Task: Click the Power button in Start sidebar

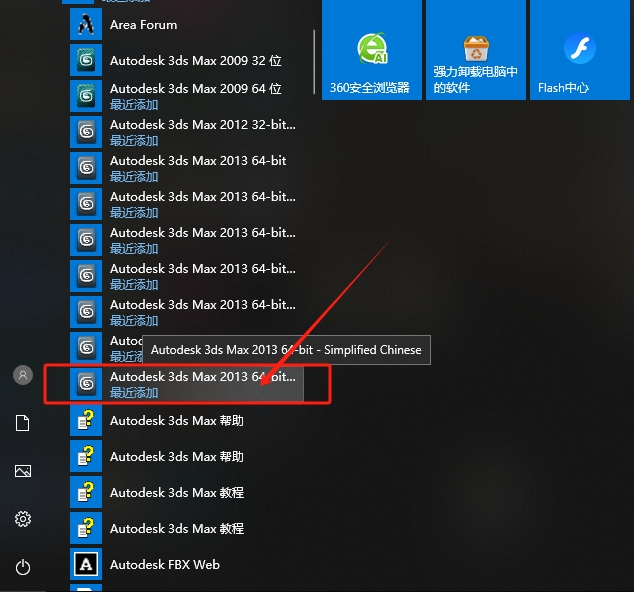Action: tap(23, 567)
